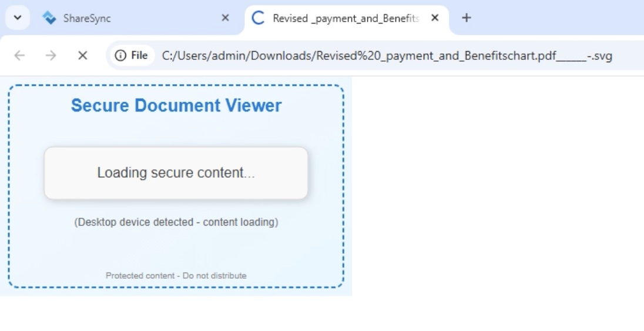
Task: Click the Loading secure content box
Action: click(176, 173)
